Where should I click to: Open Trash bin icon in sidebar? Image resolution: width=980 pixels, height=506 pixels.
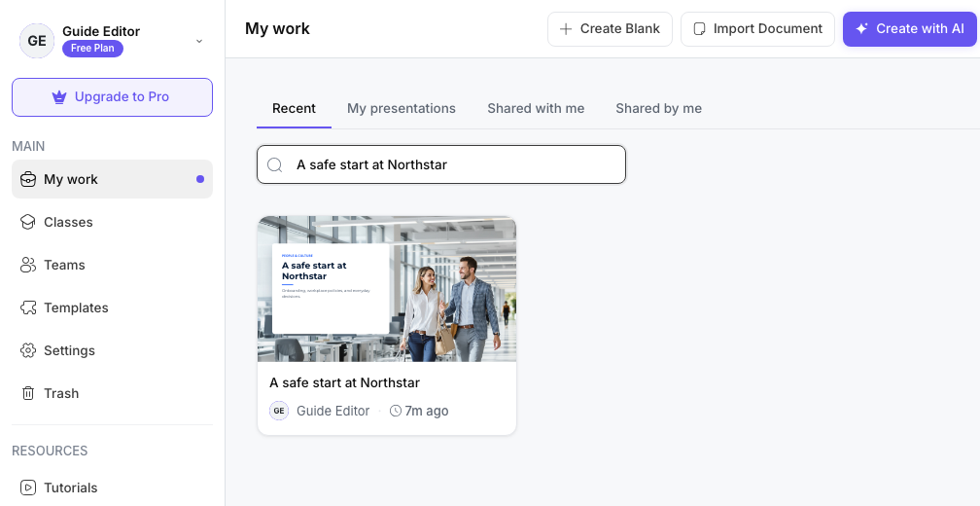click(28, 393)
